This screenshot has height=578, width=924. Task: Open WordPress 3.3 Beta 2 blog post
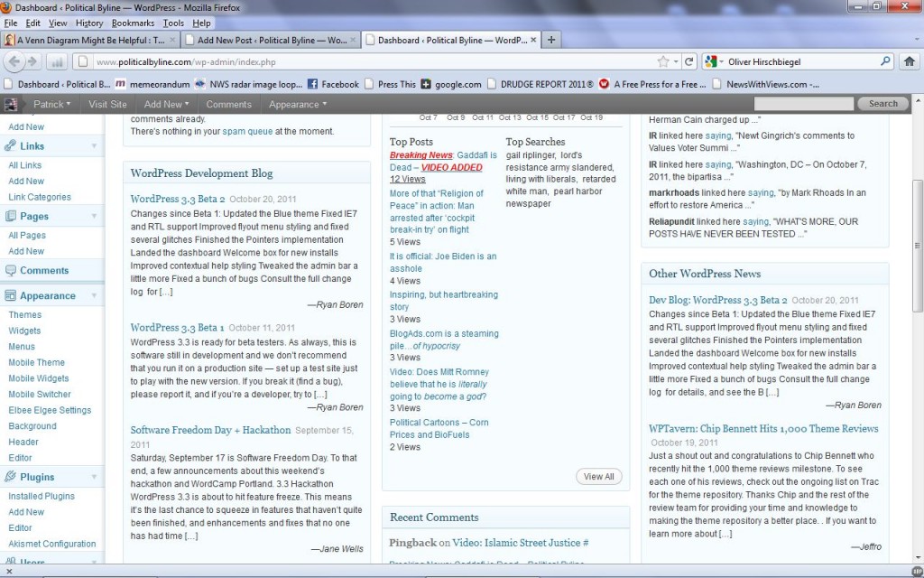click(x=178, y=199)
